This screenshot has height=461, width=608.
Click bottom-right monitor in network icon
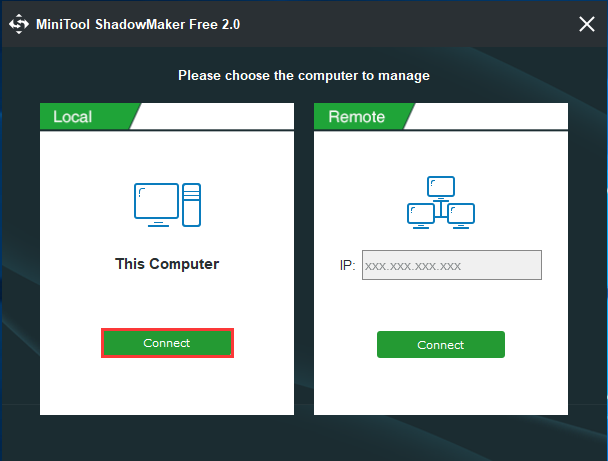461,216
